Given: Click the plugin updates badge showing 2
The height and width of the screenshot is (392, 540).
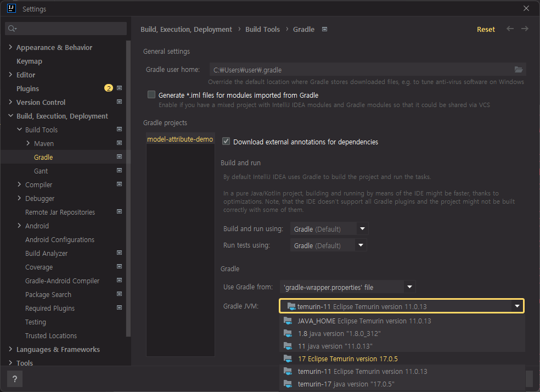Looking at the screenshot, I should pos(109,88).
